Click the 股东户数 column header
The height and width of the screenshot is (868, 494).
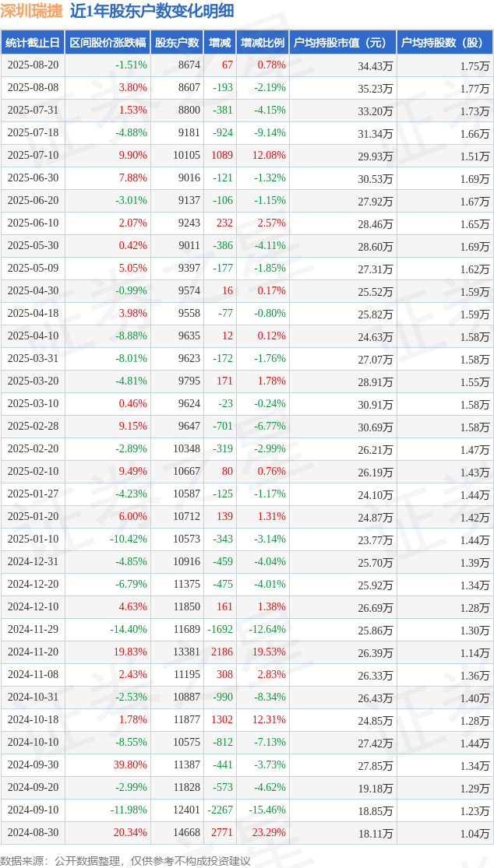click(x=177, y=43)
